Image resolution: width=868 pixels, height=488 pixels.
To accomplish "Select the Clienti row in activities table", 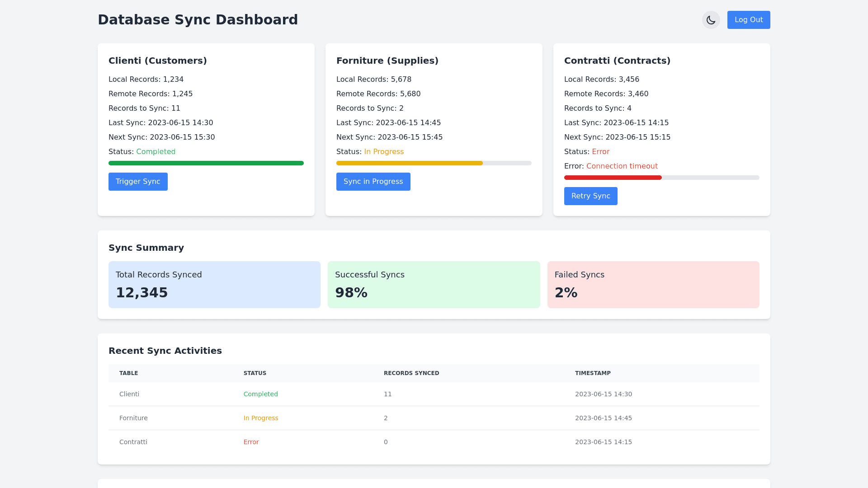I will coord(129,394).
